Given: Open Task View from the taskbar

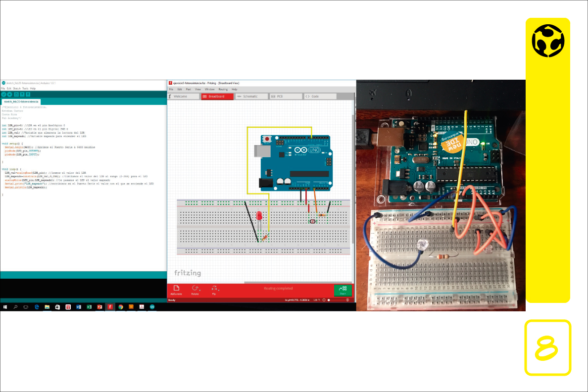Looking at the screenshot, I should [x=26, y=307].
